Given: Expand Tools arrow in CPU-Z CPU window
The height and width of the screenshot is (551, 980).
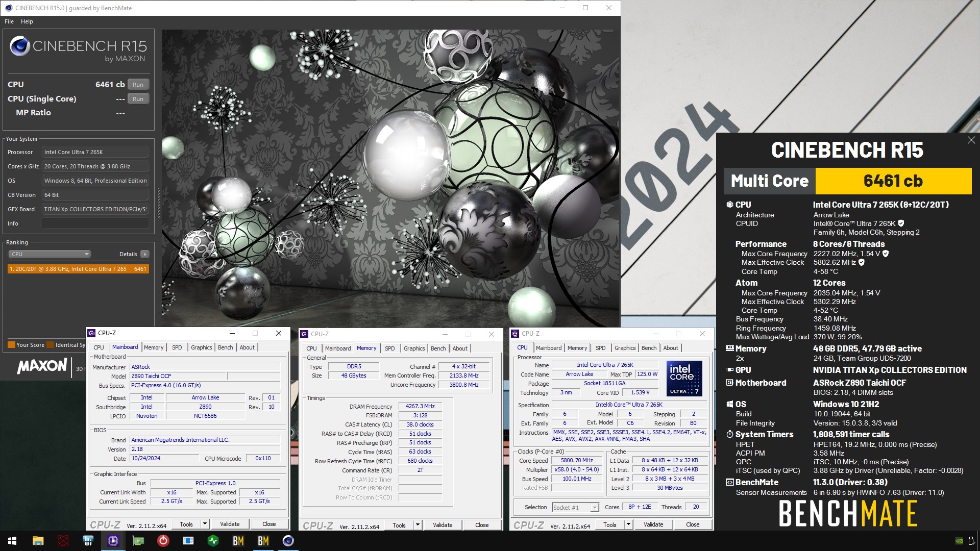Looking at the screenshot, I should [x=628, y=524].
